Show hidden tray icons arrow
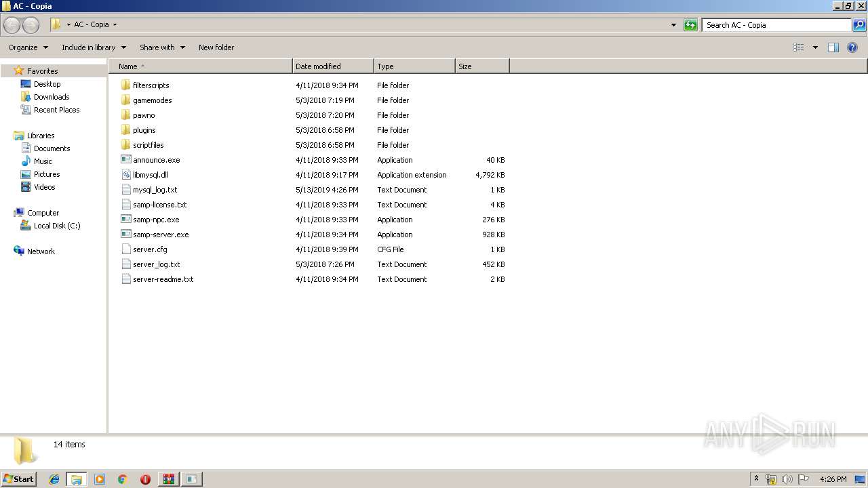Image resolution: width=868 pixels, height=488 pixels. point(756,479)
